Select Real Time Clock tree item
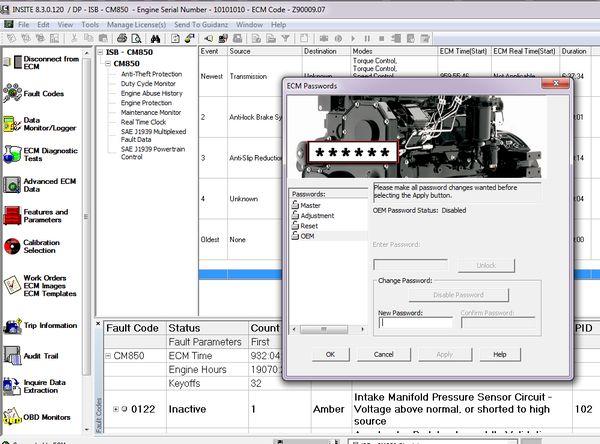 [143, 122]
